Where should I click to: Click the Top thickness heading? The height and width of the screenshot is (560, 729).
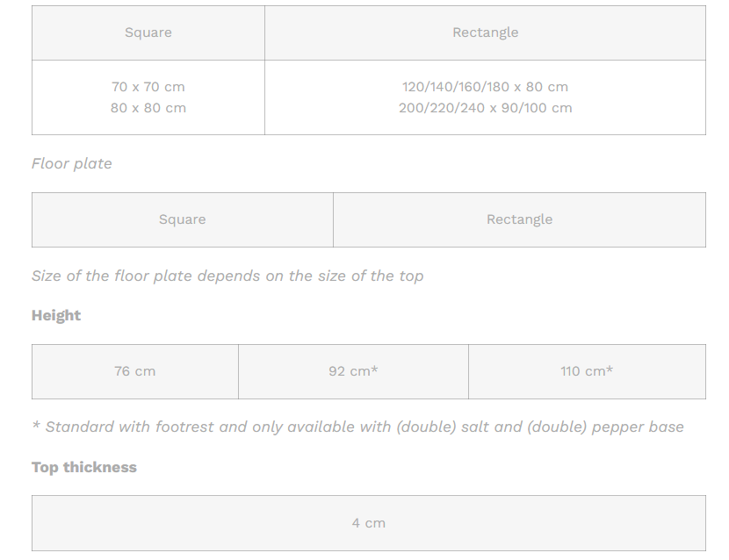84,467
